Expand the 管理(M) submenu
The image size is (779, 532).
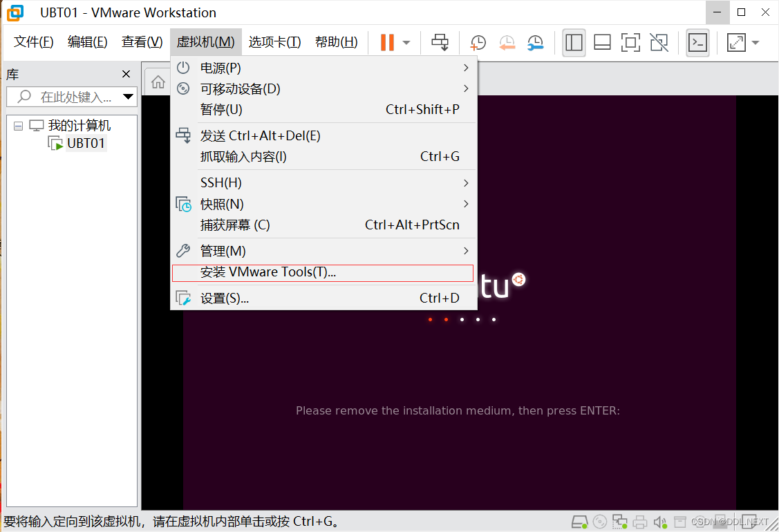point(324,251)
